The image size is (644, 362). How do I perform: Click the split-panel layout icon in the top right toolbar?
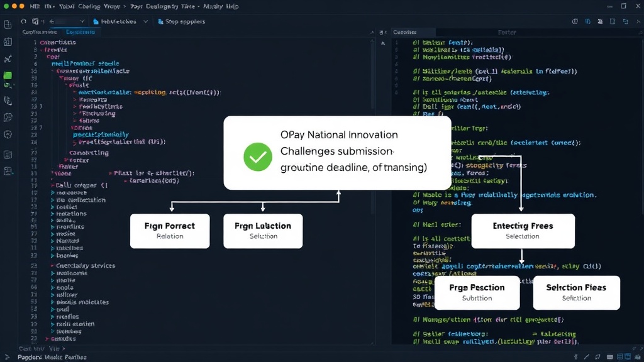(x=613, y=21)
